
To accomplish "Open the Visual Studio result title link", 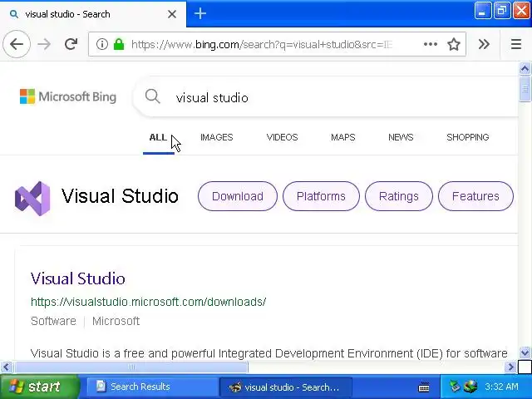I will tap(77, 278).
